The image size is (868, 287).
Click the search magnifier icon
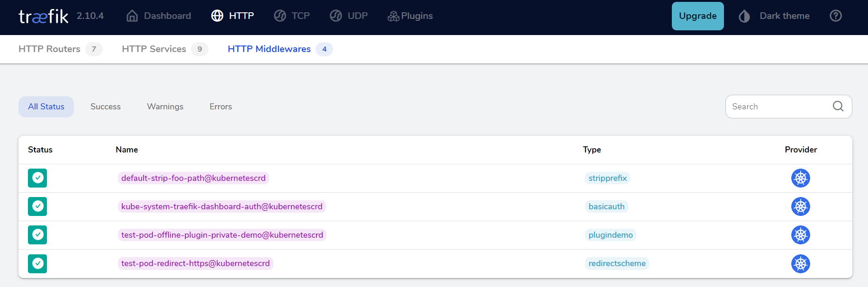[838, 106]
